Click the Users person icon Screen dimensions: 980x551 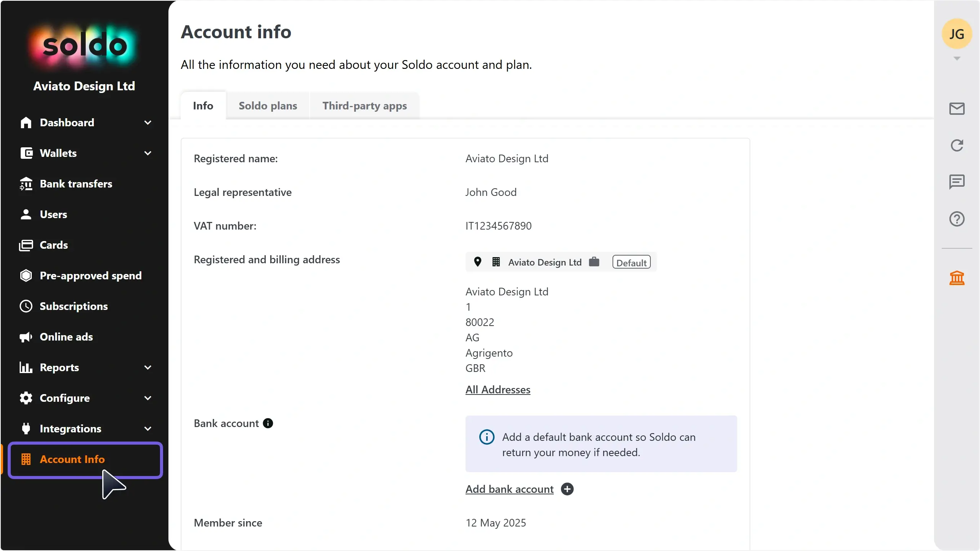[x=26, y=214]
